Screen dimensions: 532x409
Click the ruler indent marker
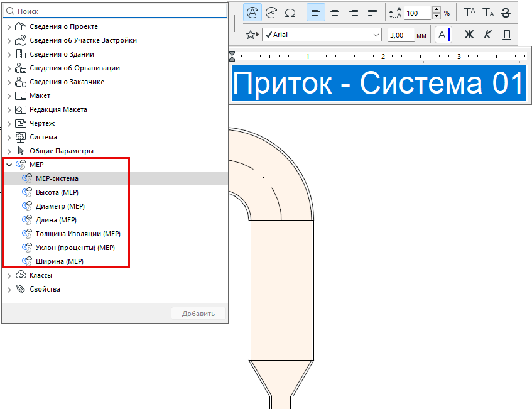[x=232, y=56]
